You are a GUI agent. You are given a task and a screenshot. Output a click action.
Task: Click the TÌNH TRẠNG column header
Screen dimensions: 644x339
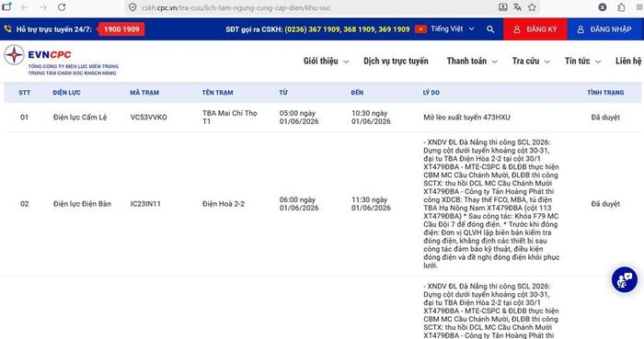(x=605, y=93)
